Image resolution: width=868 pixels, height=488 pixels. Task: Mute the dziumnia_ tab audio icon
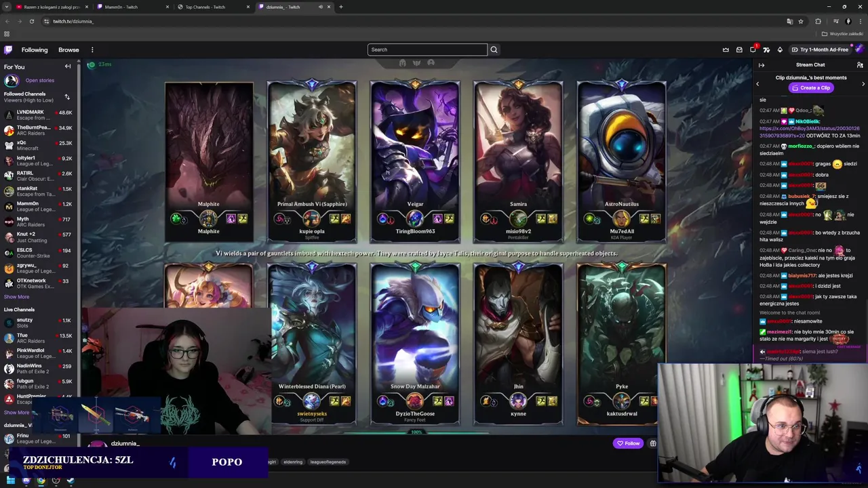tap(321, 7)
